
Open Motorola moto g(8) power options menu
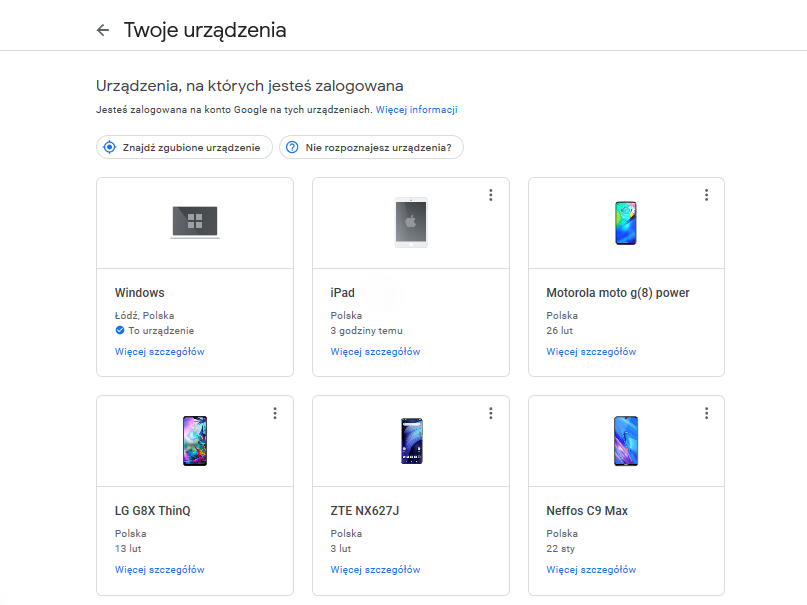[706, 195]
